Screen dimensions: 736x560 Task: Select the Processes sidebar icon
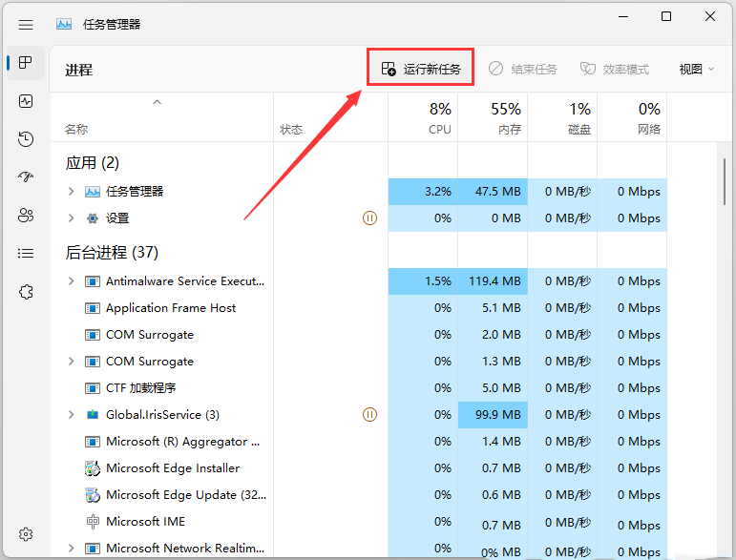(x=26, y=62)
